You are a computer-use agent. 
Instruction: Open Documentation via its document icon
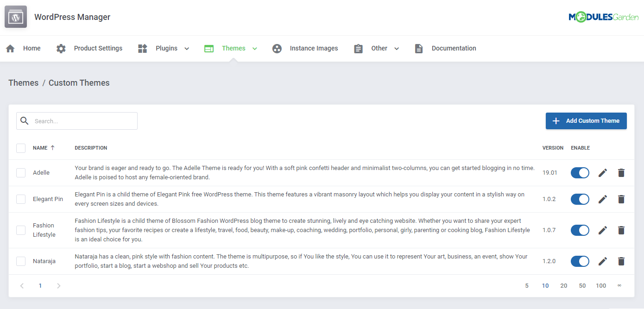[x=419, y=48]
